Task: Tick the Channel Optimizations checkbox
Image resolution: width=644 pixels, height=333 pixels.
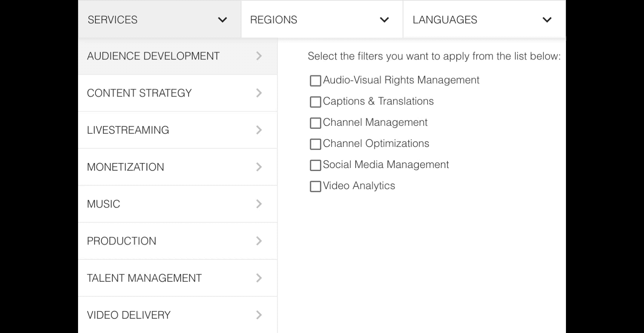Action: point(315,144)
